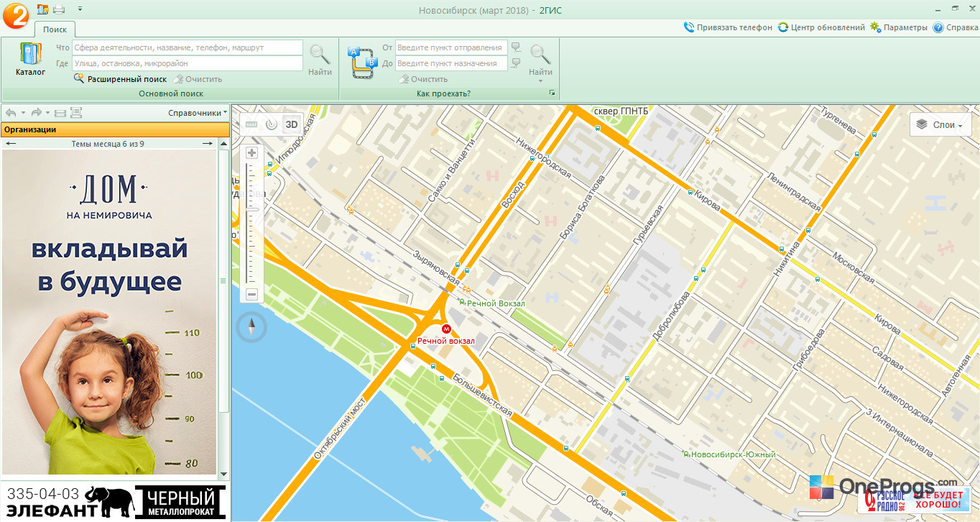
Task: Click Привязать телефон
Action: (729, 27)
